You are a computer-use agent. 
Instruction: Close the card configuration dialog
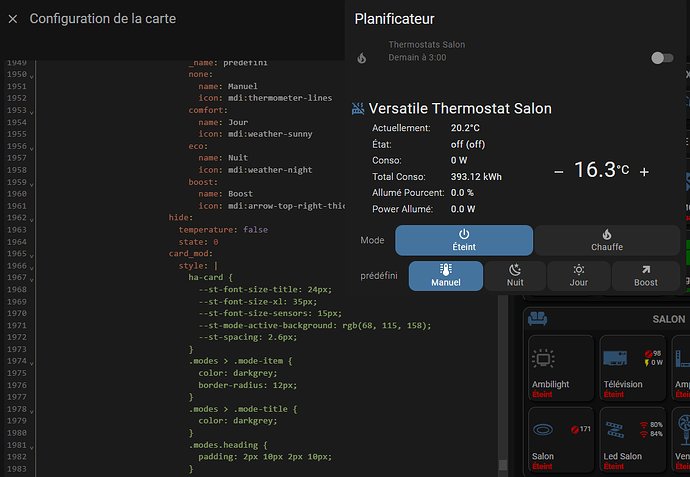point(13,19)
